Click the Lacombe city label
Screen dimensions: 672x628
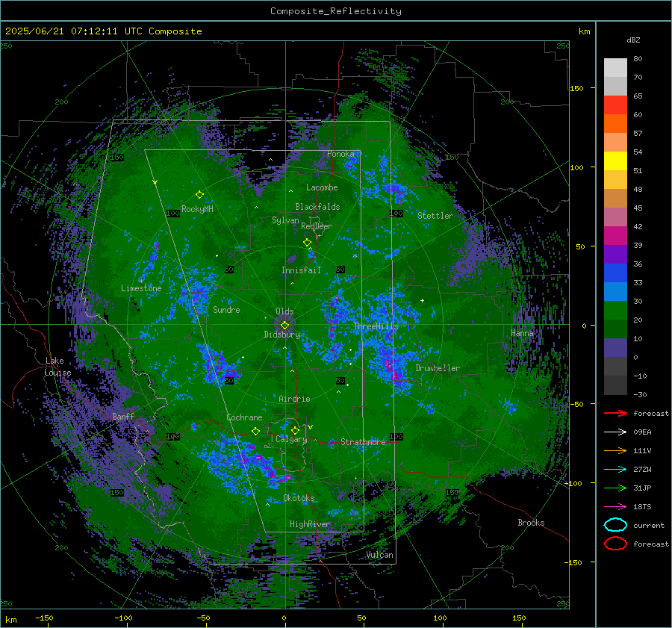322,187
